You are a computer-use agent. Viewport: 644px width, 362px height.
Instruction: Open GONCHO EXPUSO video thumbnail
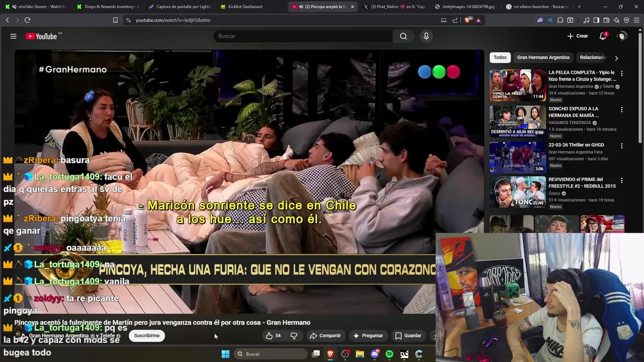tap(517, 121)
